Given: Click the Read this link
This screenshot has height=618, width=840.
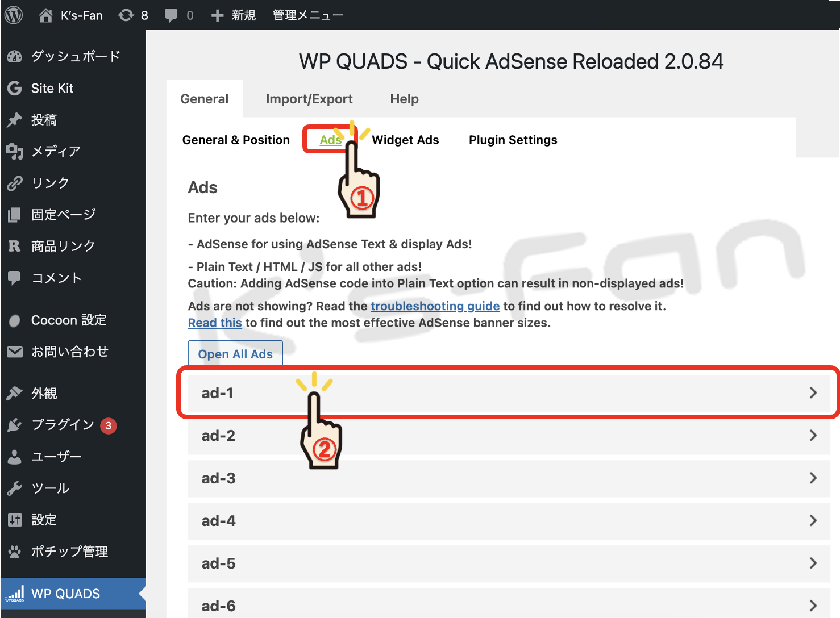Looking at the screenshot, I should [215, 323].
